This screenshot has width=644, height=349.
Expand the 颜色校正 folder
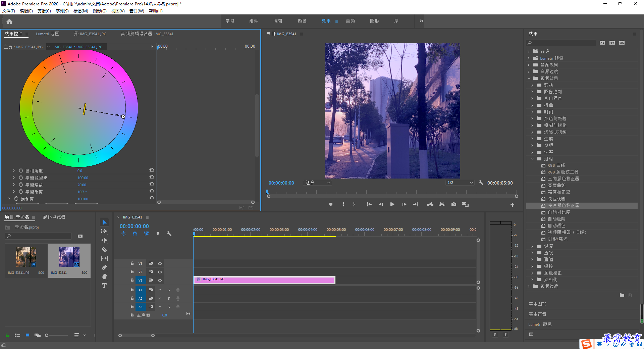tap(532, 273)
